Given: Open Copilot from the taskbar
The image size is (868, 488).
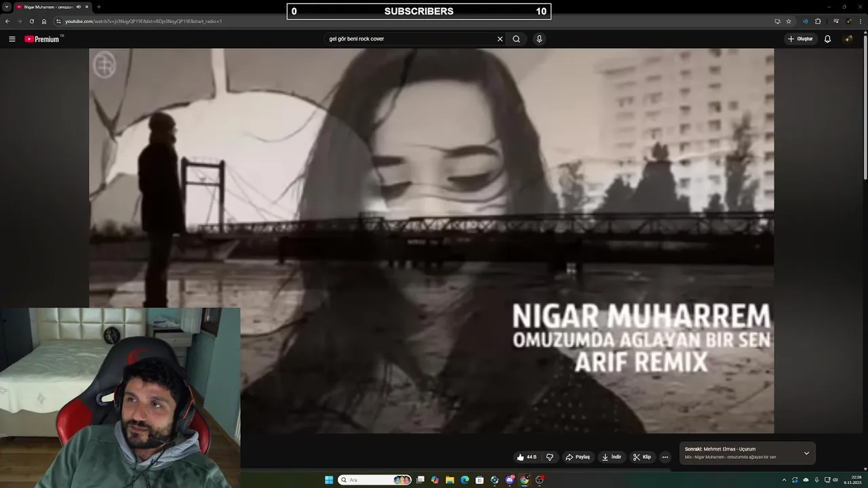Looking at the screenshot, I should tap(435, 480).
